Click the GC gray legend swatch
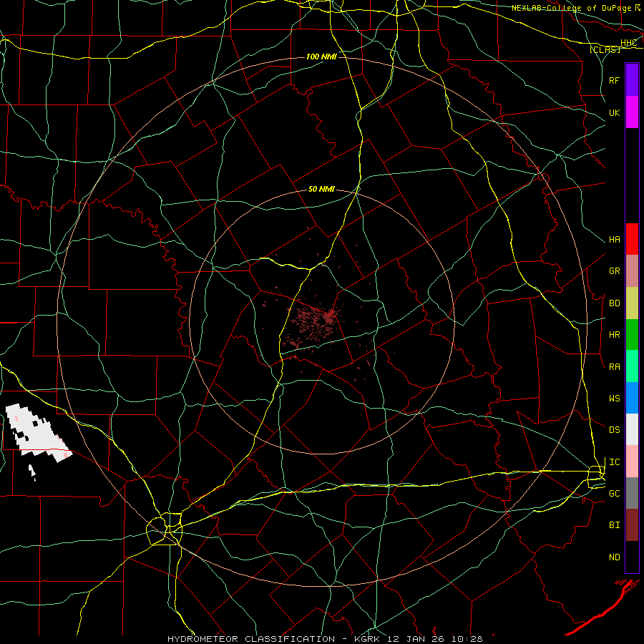This screenshot has width=644, height=644. click(632, 493)
